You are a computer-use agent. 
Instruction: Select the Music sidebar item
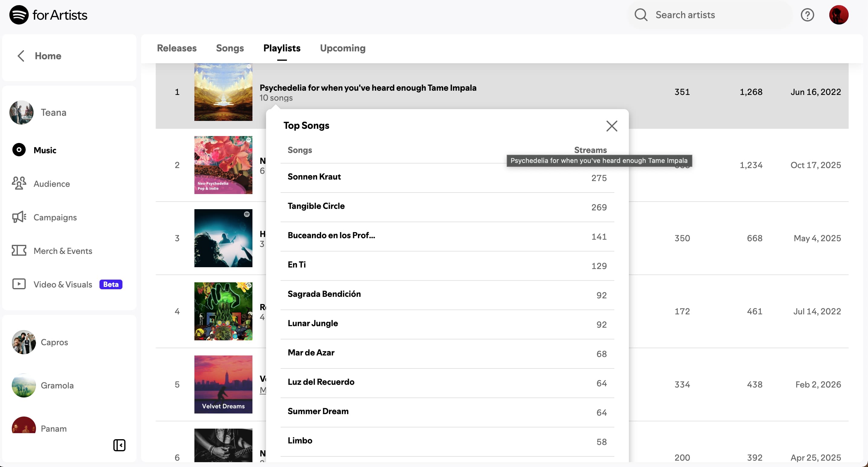pos(45,150)
